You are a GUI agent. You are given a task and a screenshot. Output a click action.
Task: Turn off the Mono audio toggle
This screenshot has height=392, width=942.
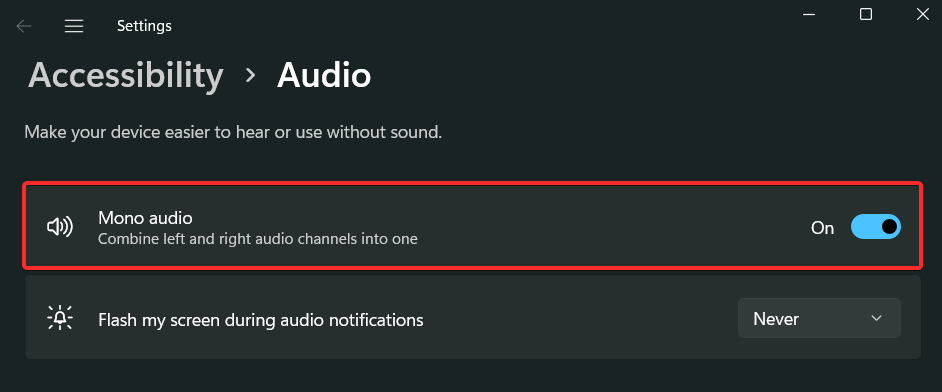coord(876,227)
